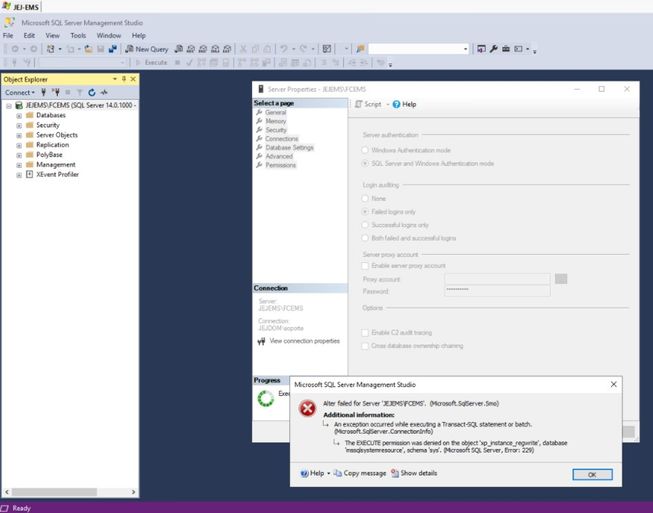This screenshot has height=513, width=653.
Task: Click the Help question mark icon in Server Properties
Action: [396, 104]
